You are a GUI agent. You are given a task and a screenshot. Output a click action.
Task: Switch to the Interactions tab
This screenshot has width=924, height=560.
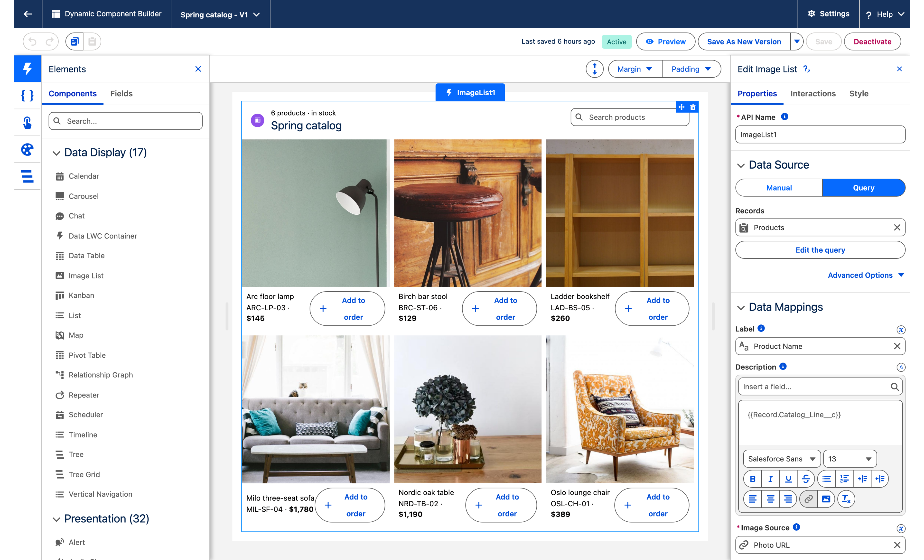813,93
